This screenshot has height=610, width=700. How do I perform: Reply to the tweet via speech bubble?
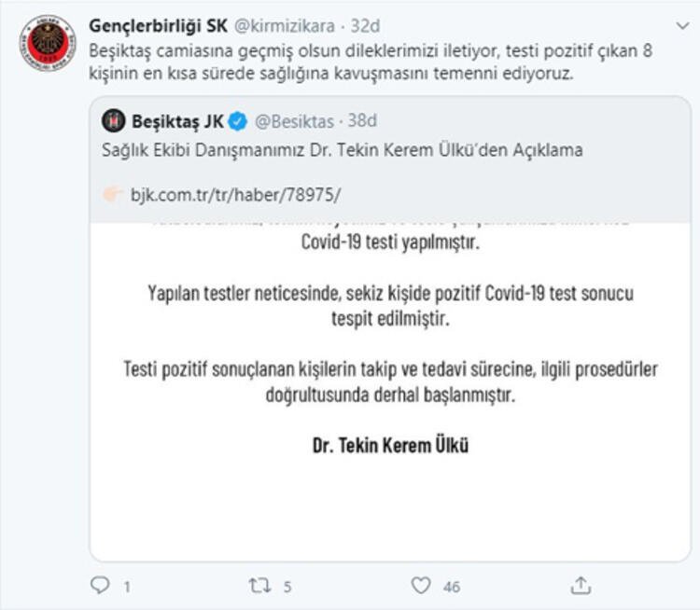(100, 586)
